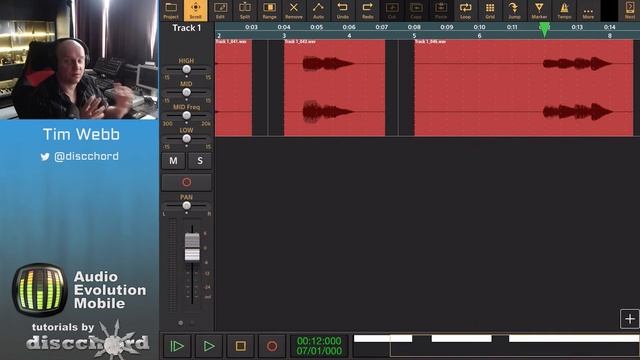Open the Project menu icon

point(171,10)
